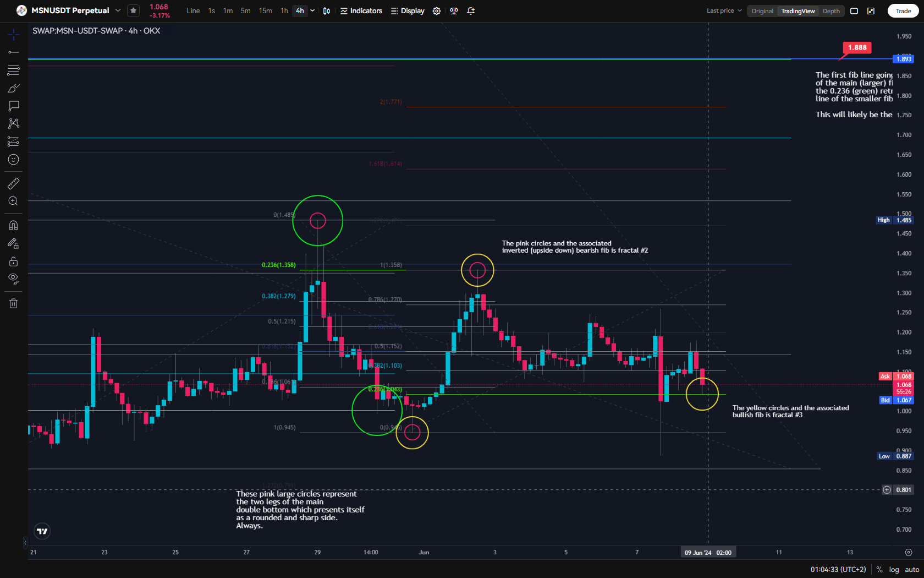Add MSNUSDT to favorites star
Image resolution: width=924 pixels, height=578 pixels.
[133, 10]
